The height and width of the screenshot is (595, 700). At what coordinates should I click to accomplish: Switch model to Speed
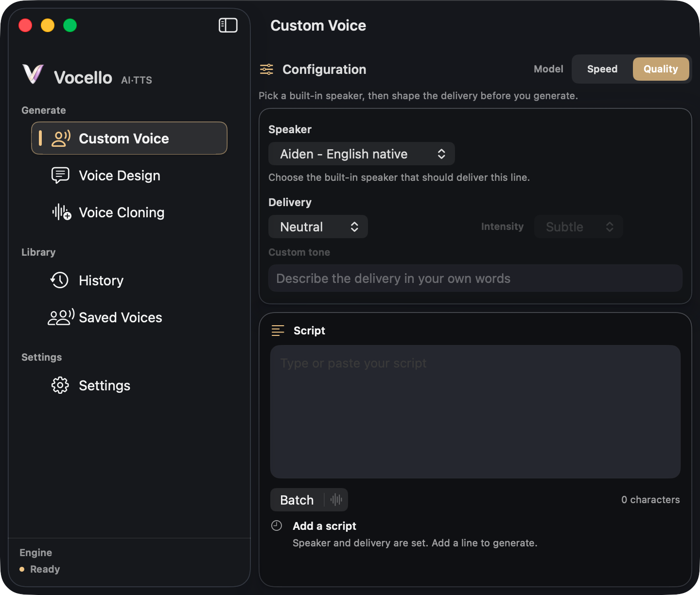(x=602, y=69)
